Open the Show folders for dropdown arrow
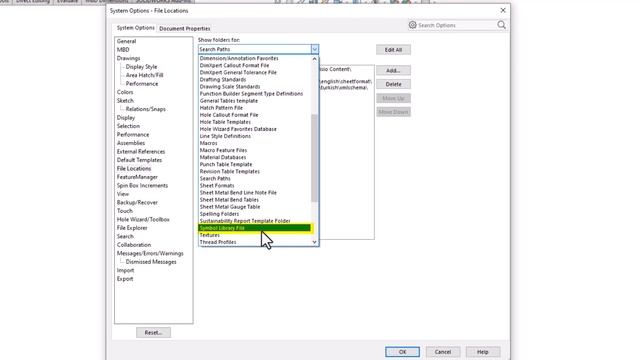The height and width of the screenshot is (360, 640). 314,49
